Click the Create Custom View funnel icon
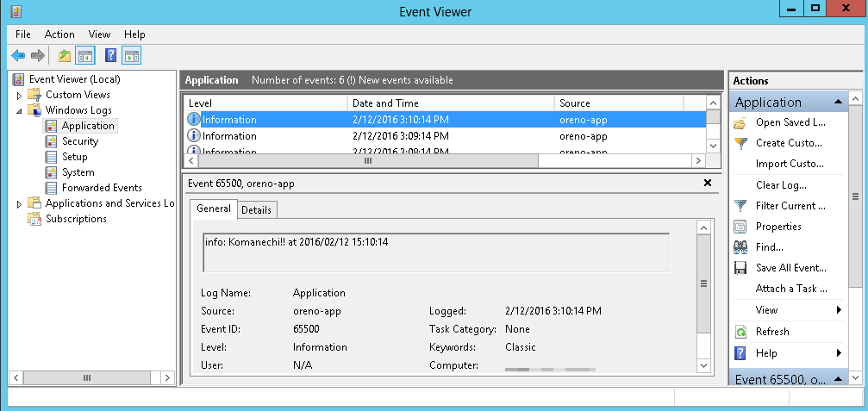The height and width of the screenshot is (411, 868). [740, 143]
